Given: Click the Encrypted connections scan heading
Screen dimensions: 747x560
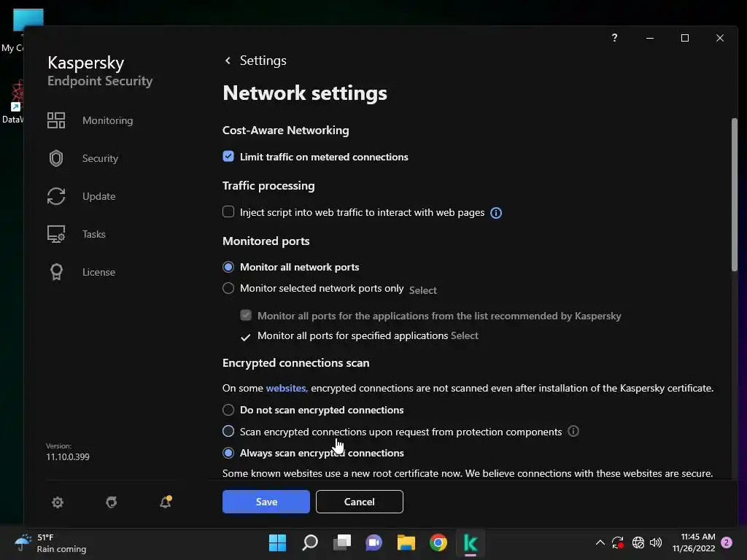Looking at the screenshot, I should tap(296, 363).
